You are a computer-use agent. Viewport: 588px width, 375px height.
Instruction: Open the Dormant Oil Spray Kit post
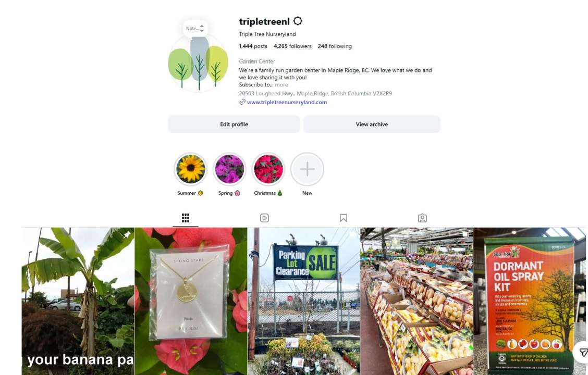click(x=530, y=301)
